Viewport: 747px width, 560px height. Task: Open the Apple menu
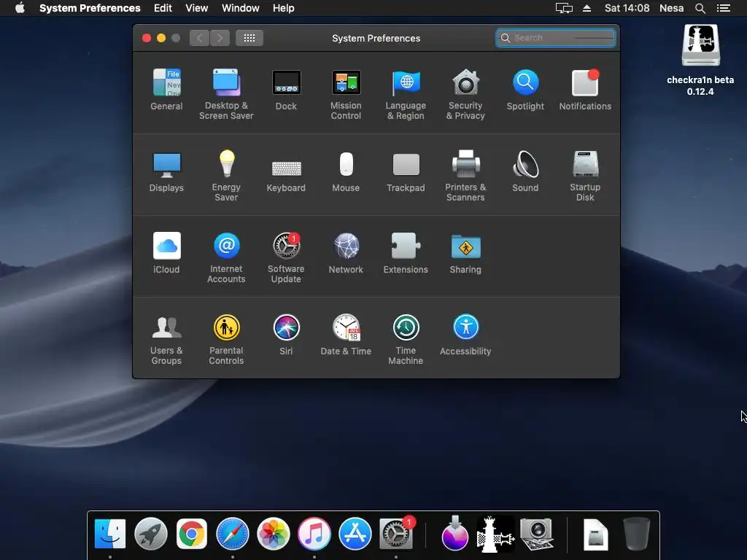[x=20, y=8]
